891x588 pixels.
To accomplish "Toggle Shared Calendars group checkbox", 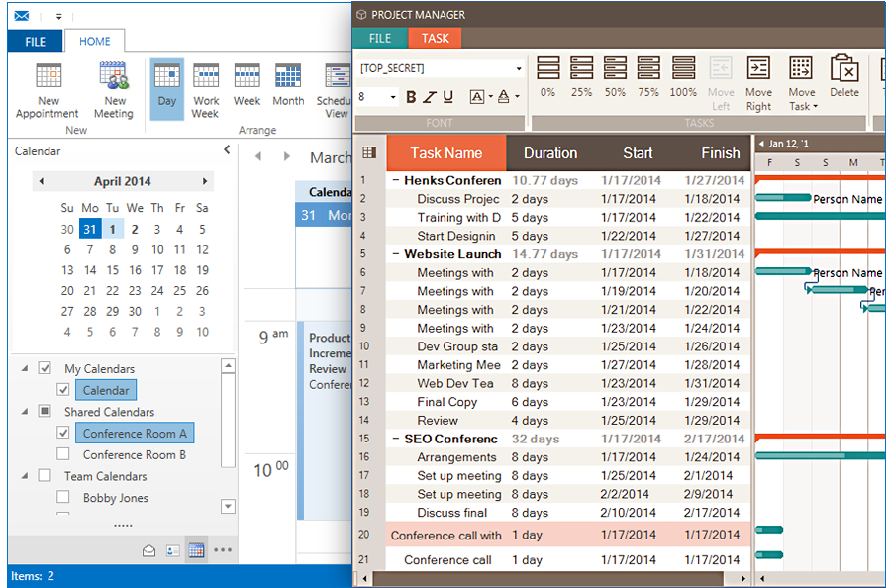I will tap(45, 411).
